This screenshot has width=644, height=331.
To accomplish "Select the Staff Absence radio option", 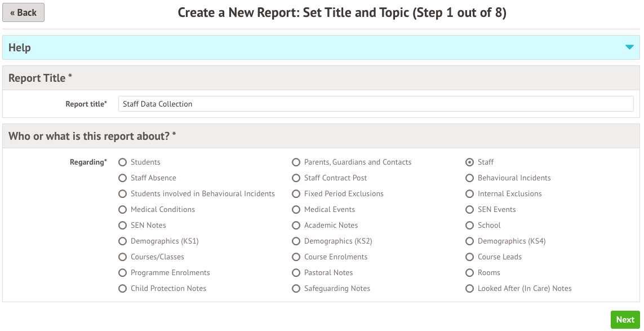I will [x=122, y=178].
